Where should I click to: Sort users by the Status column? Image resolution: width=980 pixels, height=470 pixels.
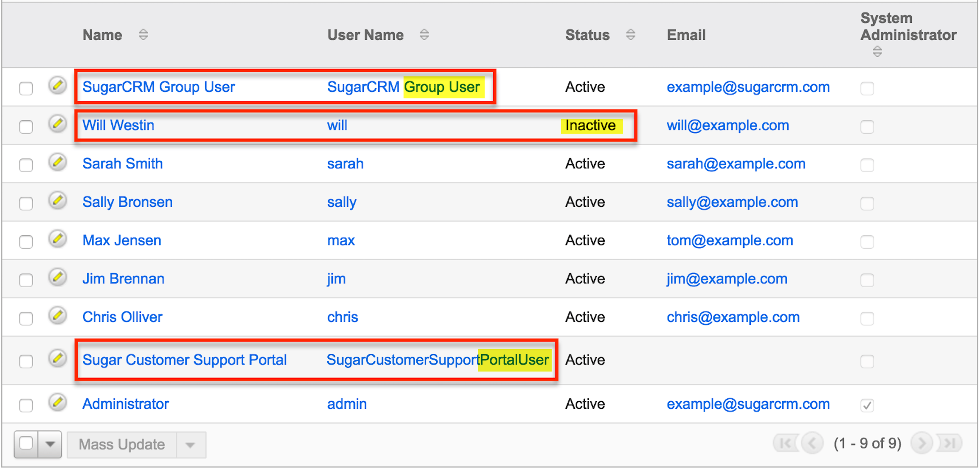tap(630, 35)
